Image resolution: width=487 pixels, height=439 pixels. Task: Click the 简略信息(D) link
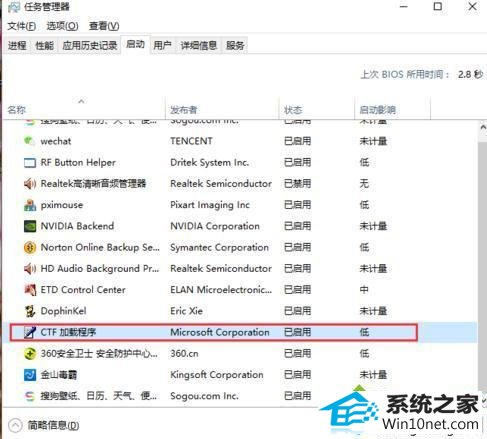click(x=53, y=425)
